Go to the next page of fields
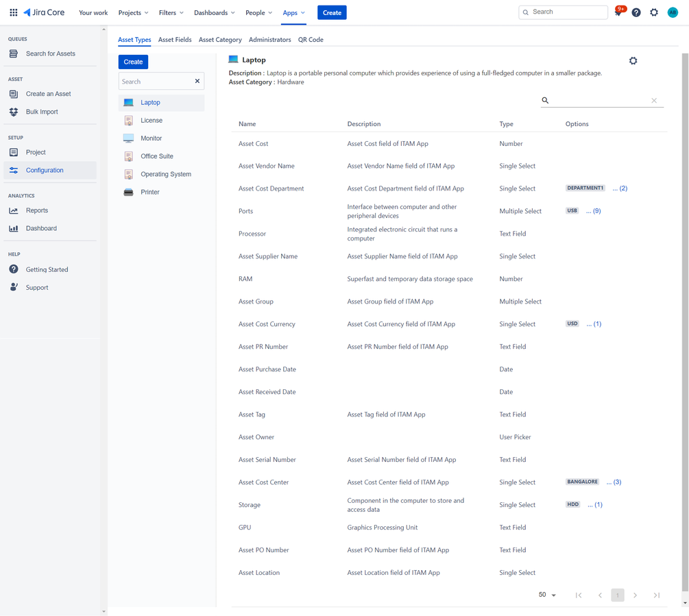Viewport: 689px width, 616px height. 635,595
